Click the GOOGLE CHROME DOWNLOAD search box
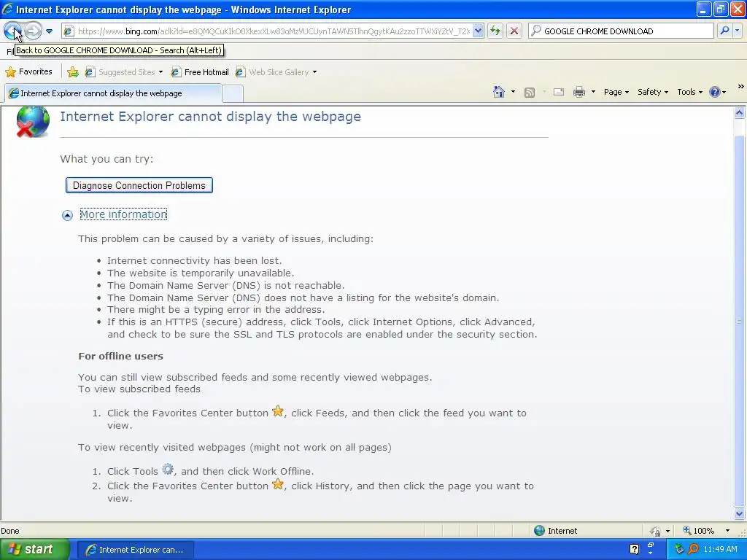This screenshot has width=747, height=560. [x=622, y=31]
